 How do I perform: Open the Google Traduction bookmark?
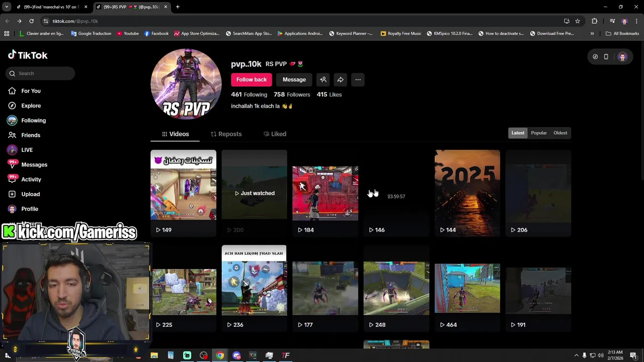(x=91, y=34)
